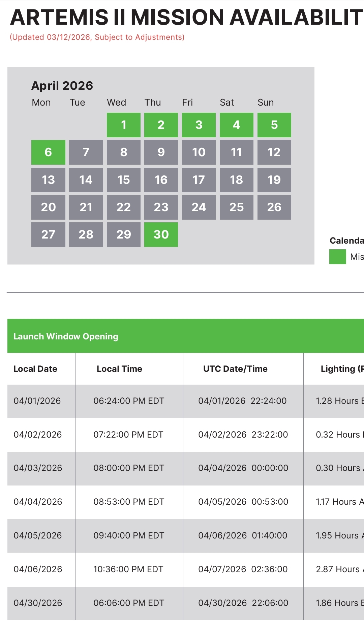The width and height of the screenshot is (364, 638).
Task: Click '08:53:00 PM EDT' time cell
Action: pos(129,502)
